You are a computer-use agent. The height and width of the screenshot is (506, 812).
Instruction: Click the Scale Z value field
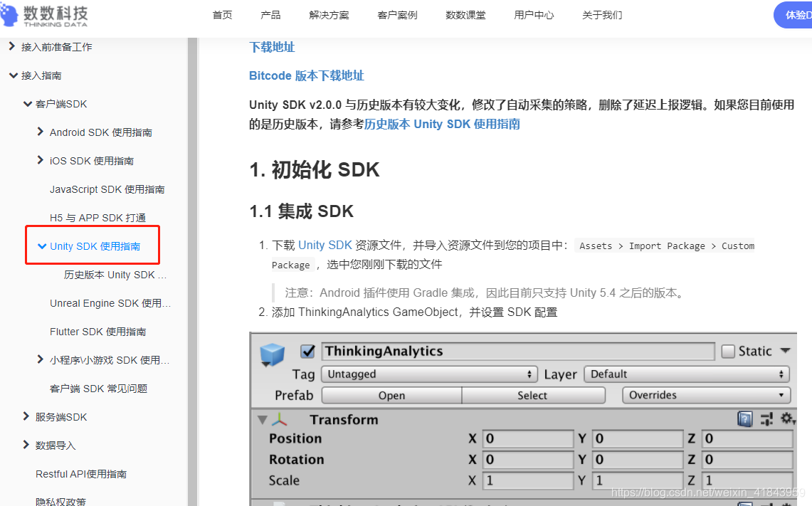click(x=747, y=480)
